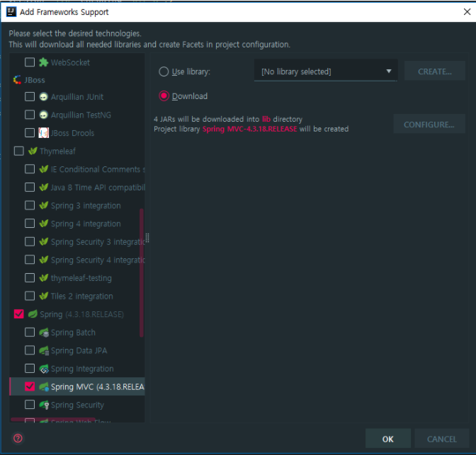
Task: Click the Arquillian TestNG alien icon
Action: point(43,115)
